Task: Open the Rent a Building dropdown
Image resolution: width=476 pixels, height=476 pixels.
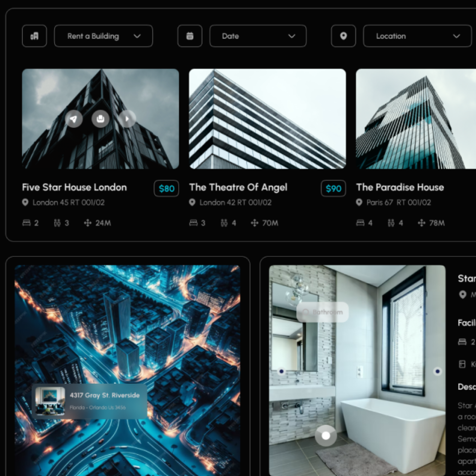Action: [103, 36]
